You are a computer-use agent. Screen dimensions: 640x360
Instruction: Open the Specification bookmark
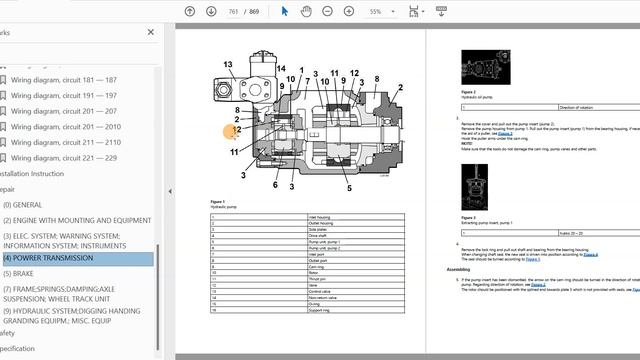(x=17, y=349)
